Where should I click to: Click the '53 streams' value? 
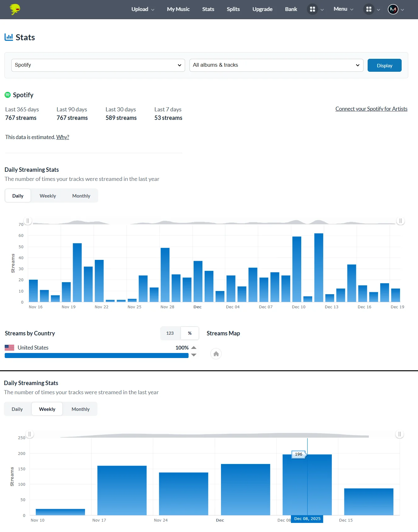(168, 118)
